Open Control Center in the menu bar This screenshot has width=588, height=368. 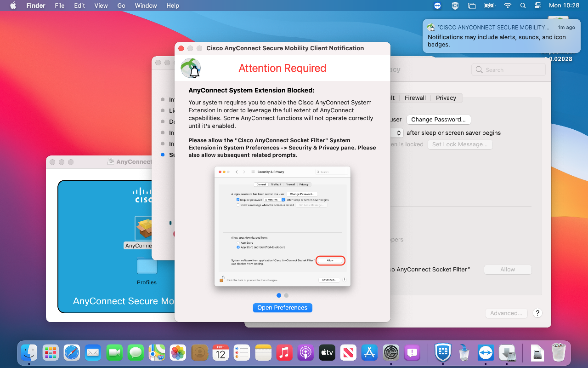538,6
